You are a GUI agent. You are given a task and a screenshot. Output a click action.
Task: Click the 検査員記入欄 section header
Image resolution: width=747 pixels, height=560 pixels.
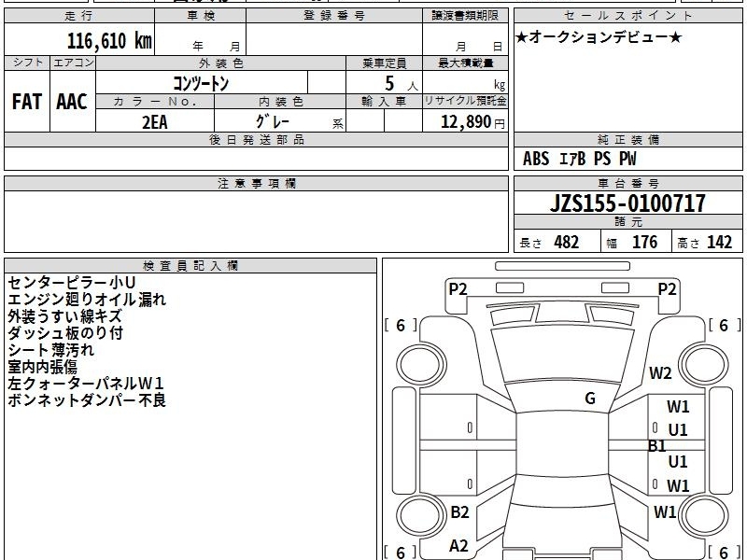(190, 266)
